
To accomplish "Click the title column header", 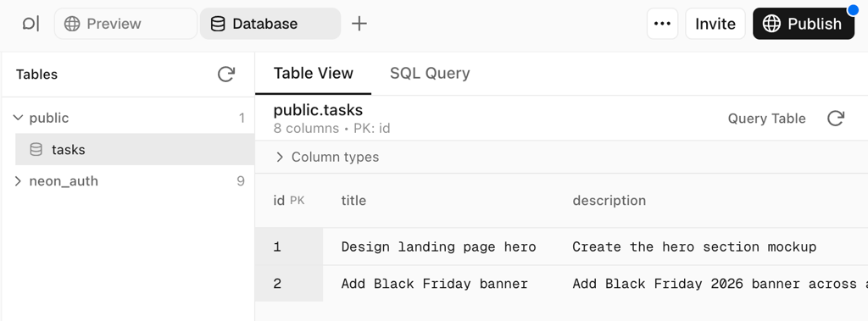I will click(x=353, y=201).
